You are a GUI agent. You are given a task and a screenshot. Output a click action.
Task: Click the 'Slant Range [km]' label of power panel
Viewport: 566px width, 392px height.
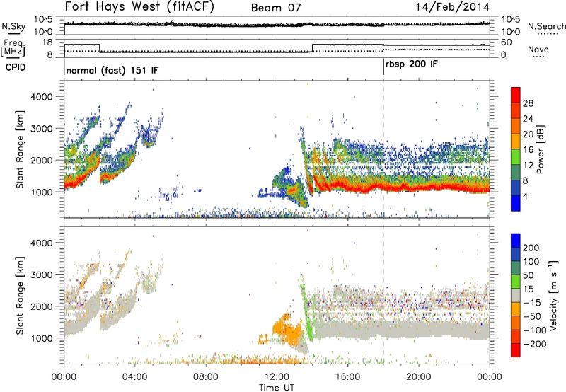tap(20, 149)
